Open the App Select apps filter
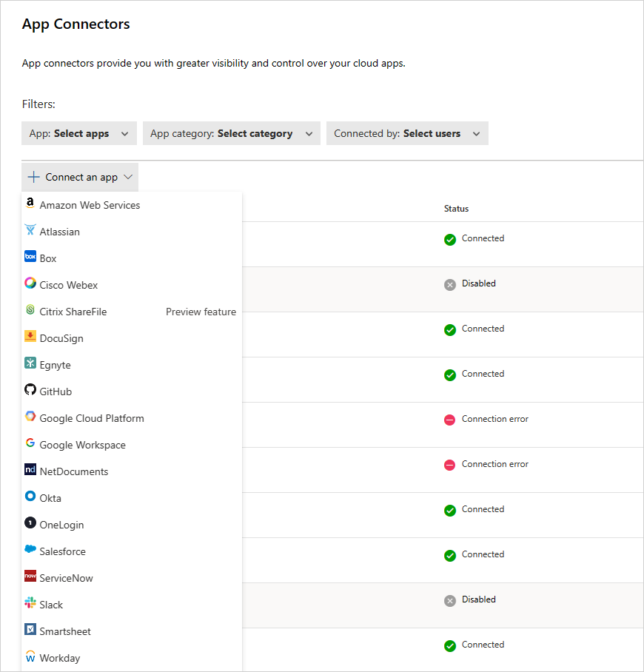 pos(78,133)
